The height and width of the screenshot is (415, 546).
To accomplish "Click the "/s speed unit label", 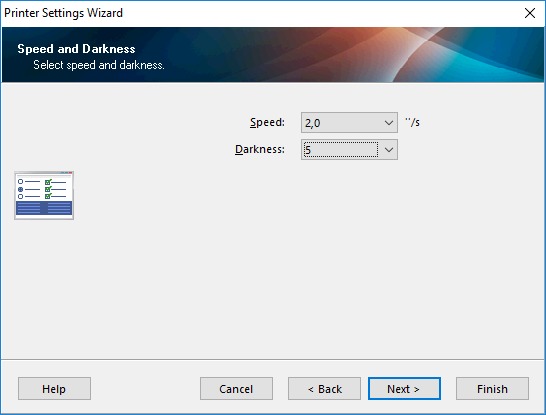I will tap(412, 122).
